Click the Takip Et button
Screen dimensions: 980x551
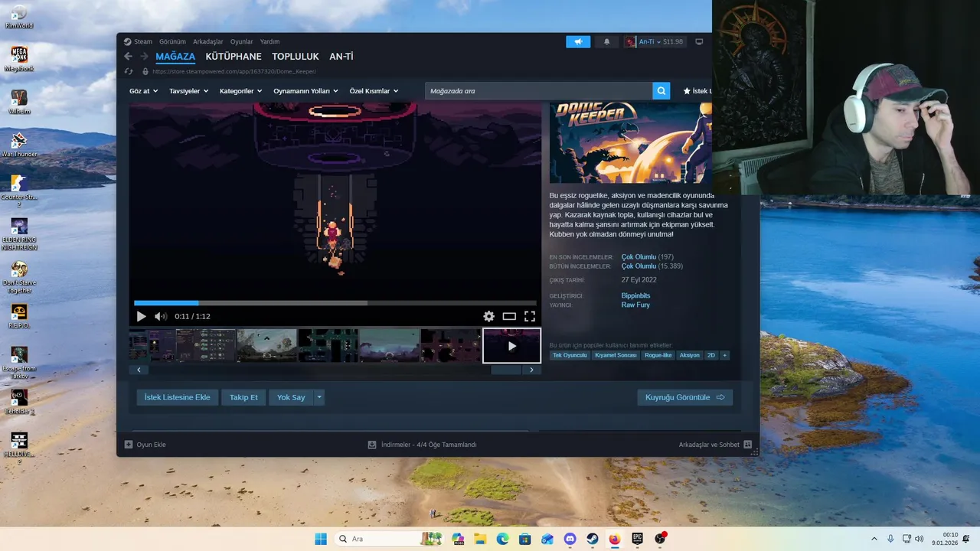pos(243,397)
